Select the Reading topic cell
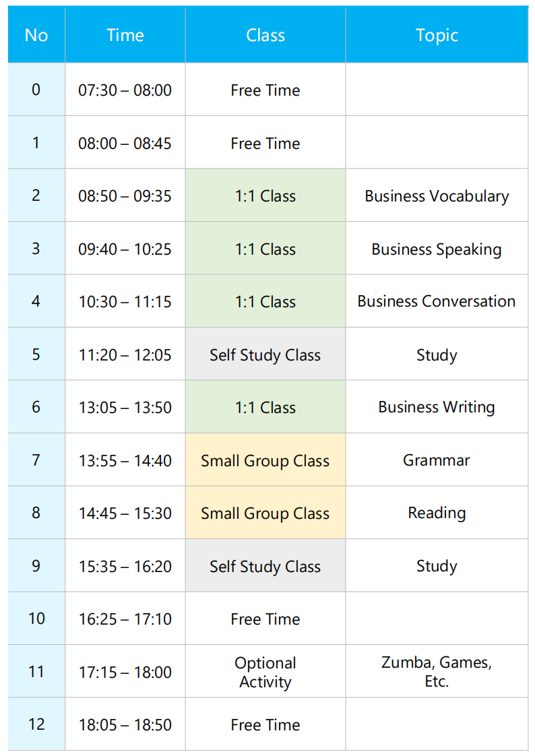 [437, 513]
